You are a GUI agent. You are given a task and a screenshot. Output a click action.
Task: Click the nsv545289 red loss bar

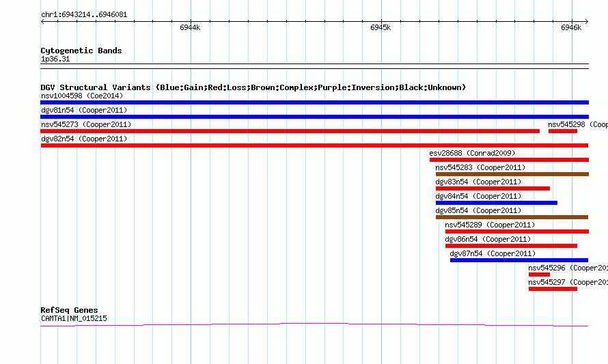(x=517, y=232)
